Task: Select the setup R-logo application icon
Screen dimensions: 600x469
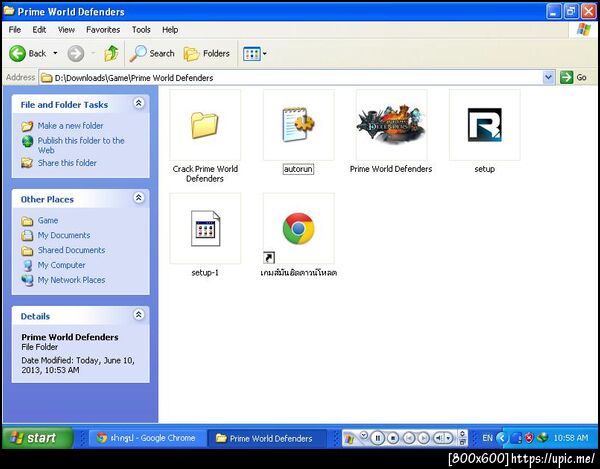Action: click(x=484, y=125)
